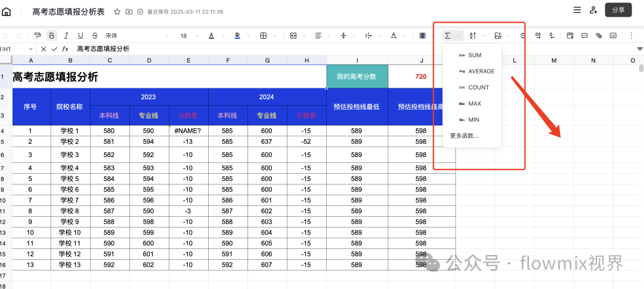Click the sigma formula icon
This screenshot has height=289, width=644.
(x=448, y=36)
